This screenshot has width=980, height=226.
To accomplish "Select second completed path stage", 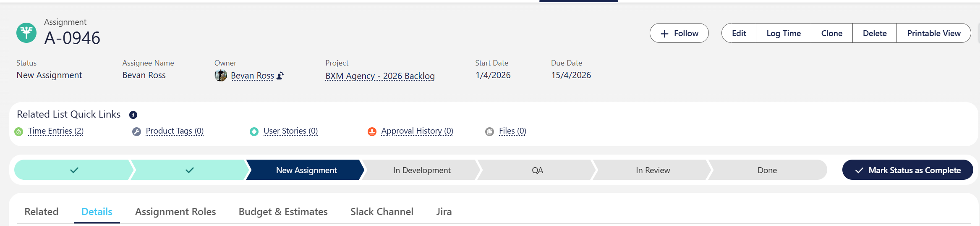I will point(190,170).
